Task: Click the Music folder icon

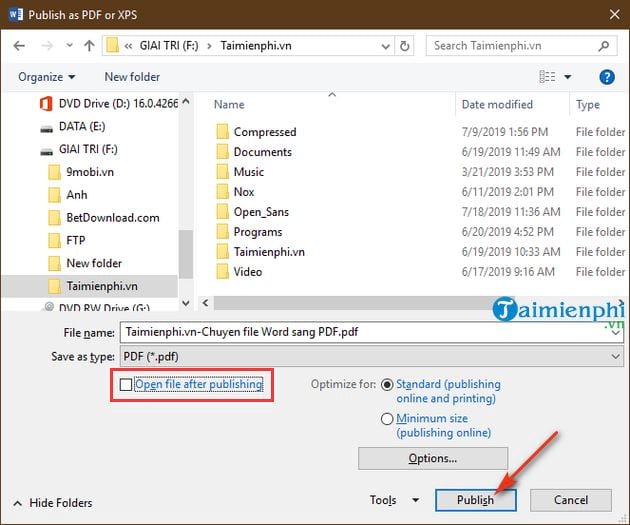Action: [x=222, y=172]
